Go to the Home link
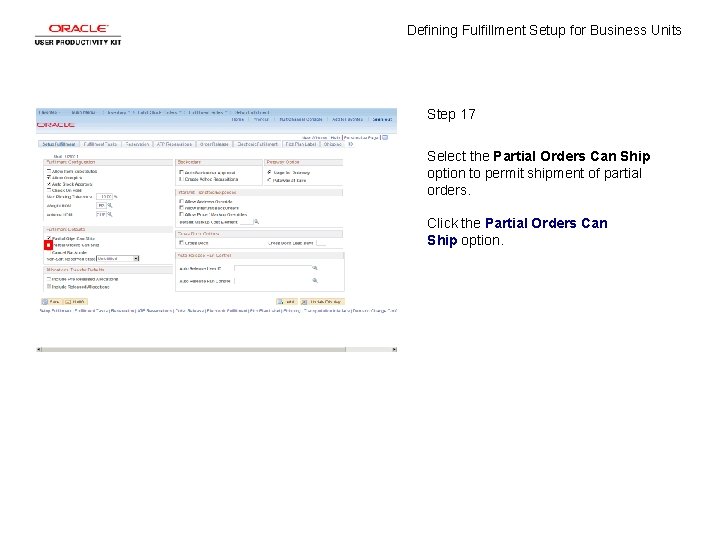Image resolution: width=720 pixels, height=540 pixels. pos(238,119)
